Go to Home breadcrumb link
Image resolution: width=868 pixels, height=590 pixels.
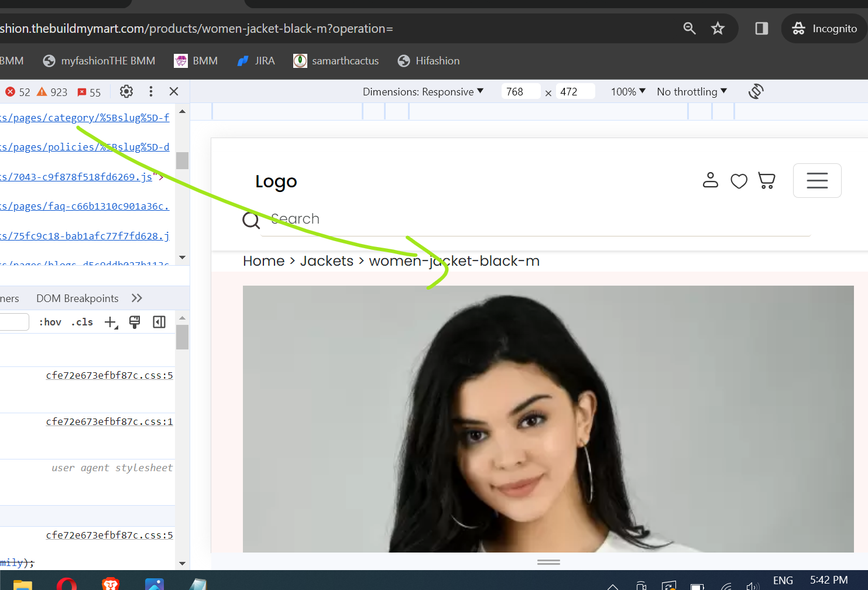coord(264,261)
